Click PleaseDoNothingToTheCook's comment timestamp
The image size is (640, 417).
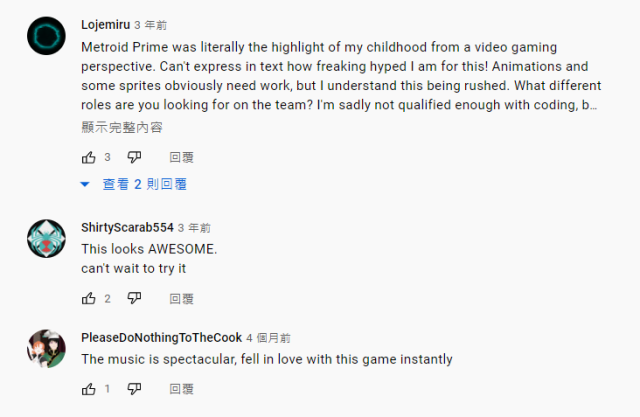point(268,338)
